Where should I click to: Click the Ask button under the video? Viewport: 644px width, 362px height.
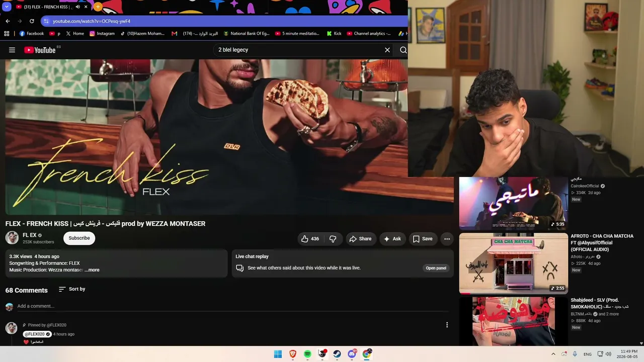[x=392, y=239]
